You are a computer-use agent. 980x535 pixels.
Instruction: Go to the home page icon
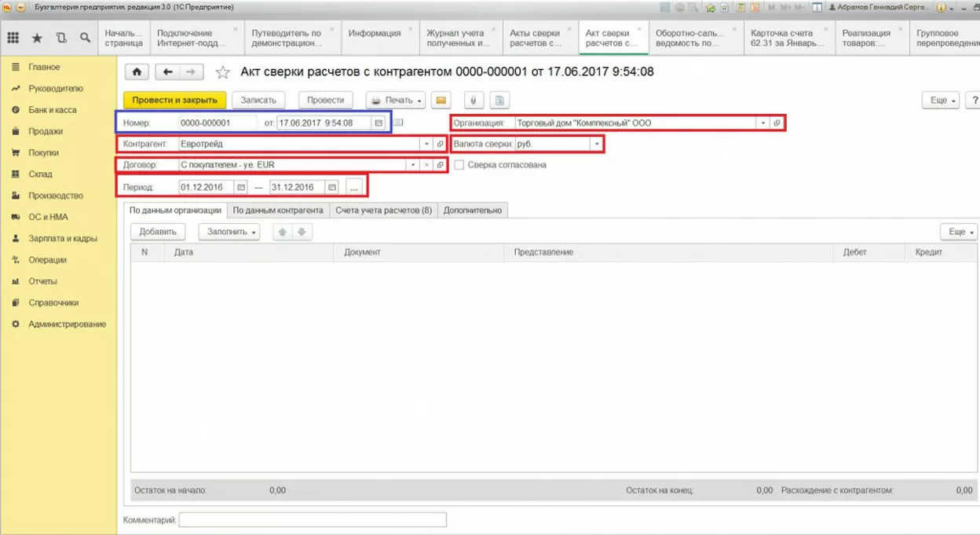pos(137,72)
